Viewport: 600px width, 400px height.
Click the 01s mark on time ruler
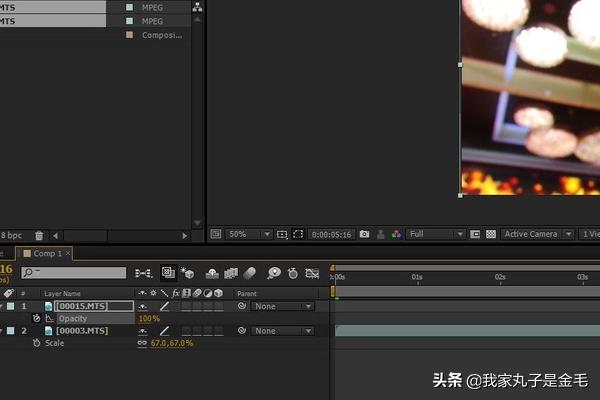pyautogui.click(x=417, y=277)
